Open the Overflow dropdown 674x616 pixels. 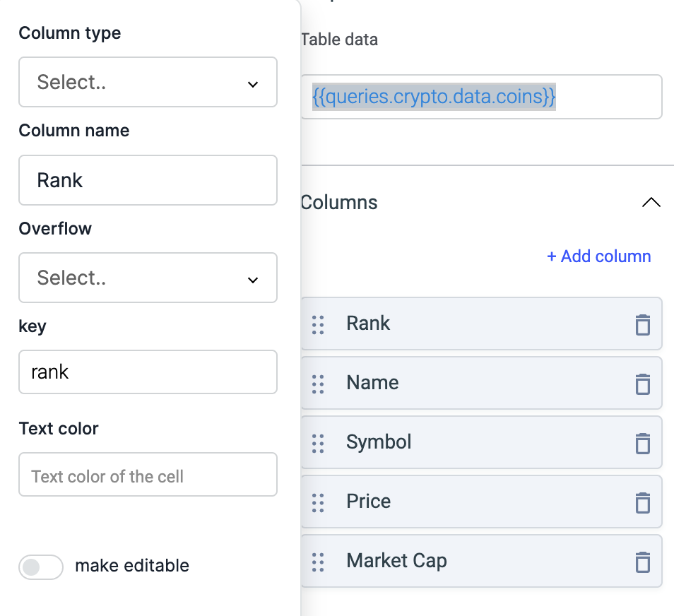pyautogui.click(x=148, y=278)
